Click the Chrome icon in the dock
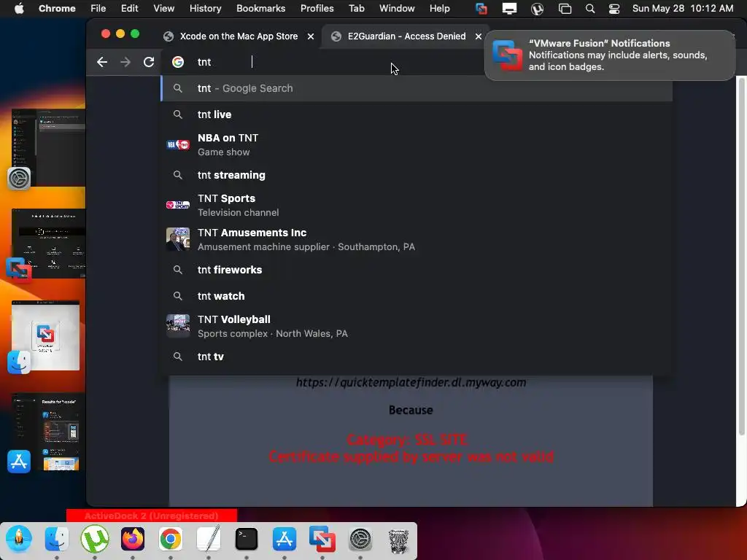 coord(171,539)
